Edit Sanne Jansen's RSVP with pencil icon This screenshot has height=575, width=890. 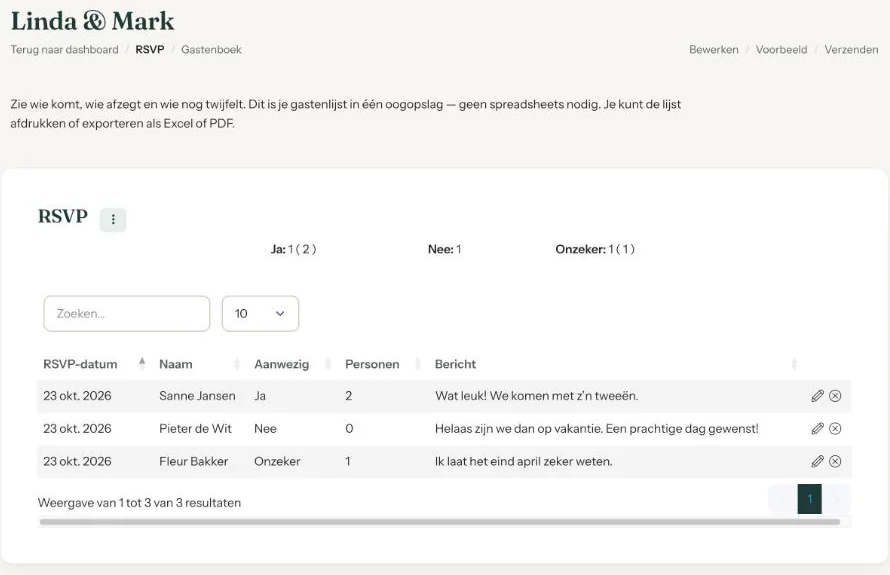coord(817,396)
